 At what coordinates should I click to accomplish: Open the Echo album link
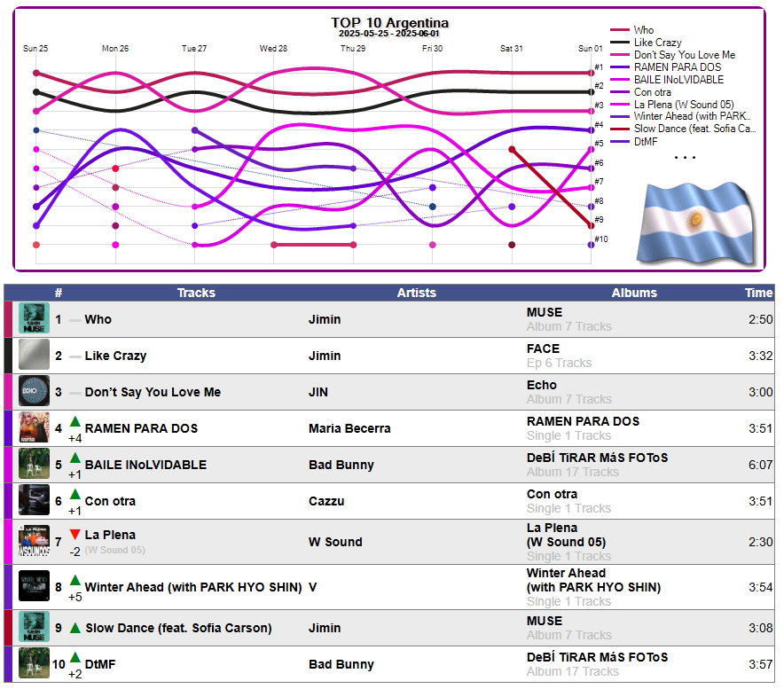coord(542,385)
